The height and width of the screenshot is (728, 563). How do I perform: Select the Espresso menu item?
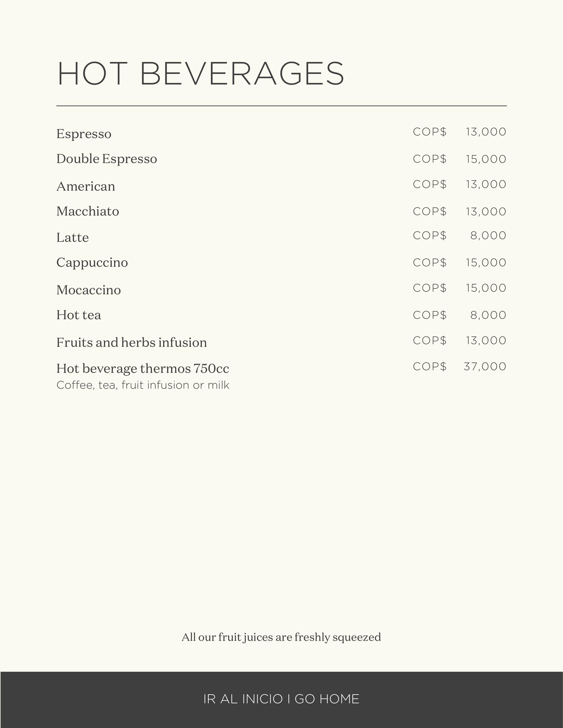click(x=84, y=134)
